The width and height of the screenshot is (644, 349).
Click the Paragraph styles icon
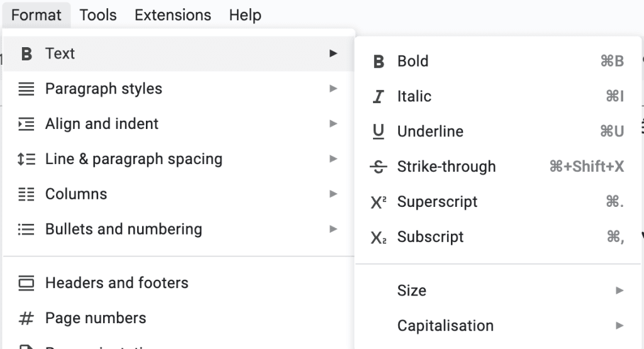click(26, 89)
